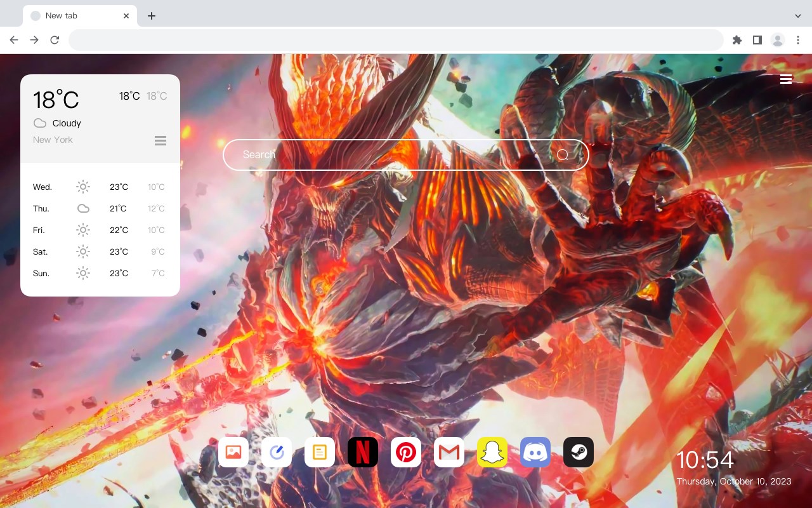Click Thursday's 12°C low temperature
812x508 pixels.
click(156, 208)
